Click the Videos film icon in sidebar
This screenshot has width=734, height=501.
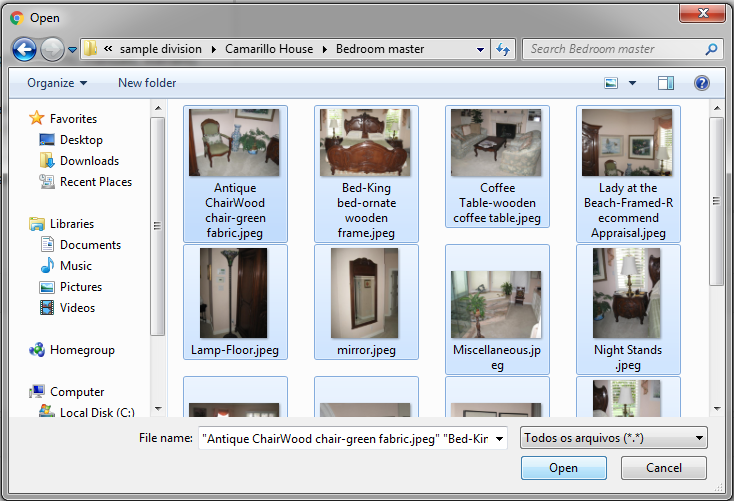coord(47,308)
